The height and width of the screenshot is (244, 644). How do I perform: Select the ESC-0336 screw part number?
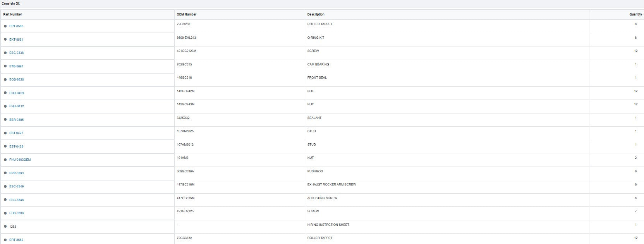click(16, 53)
